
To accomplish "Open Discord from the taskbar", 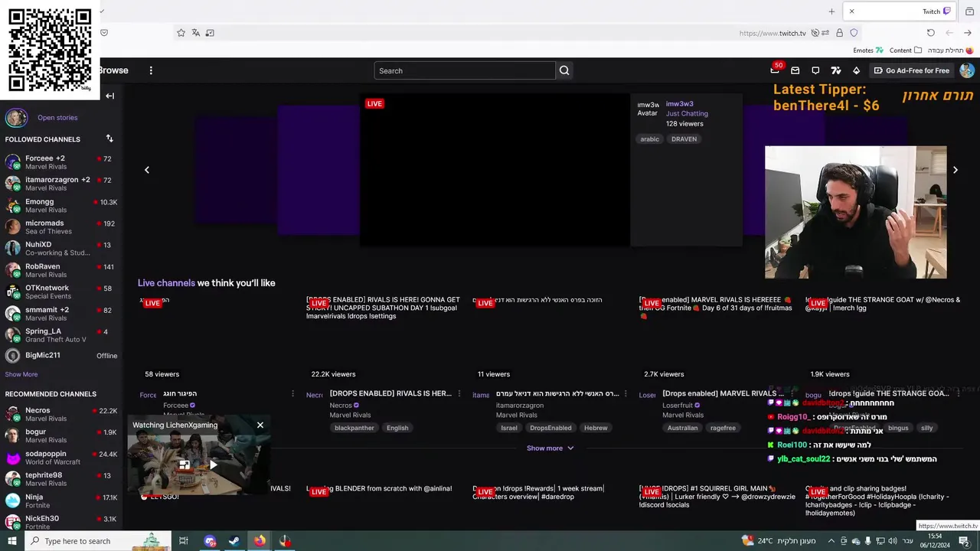I will click(210, 541).
